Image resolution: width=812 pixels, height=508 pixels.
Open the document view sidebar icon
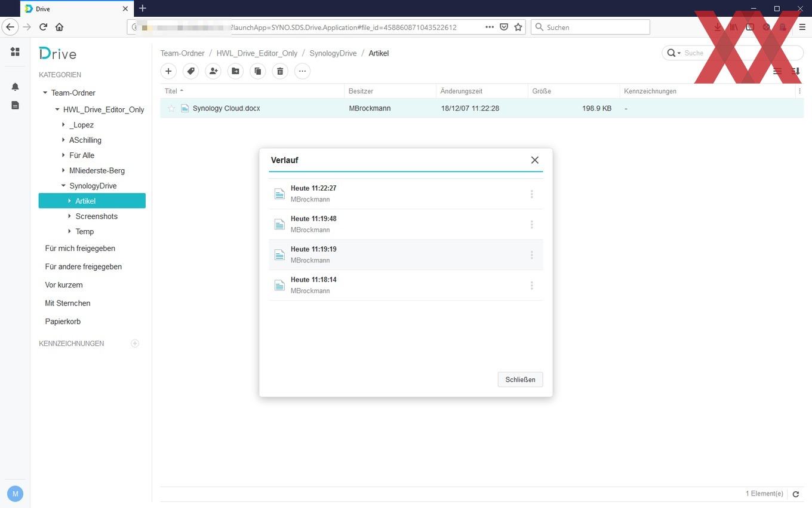click(x=15, y=105)
